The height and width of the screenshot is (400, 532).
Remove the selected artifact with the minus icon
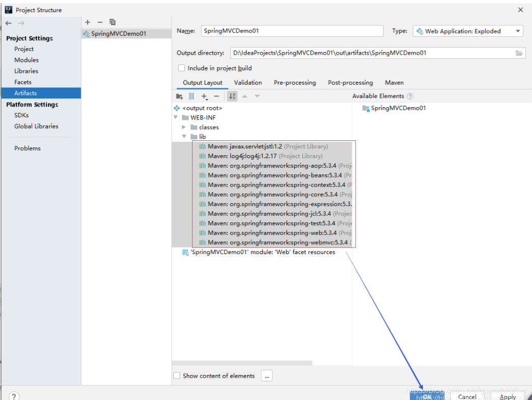100,22
